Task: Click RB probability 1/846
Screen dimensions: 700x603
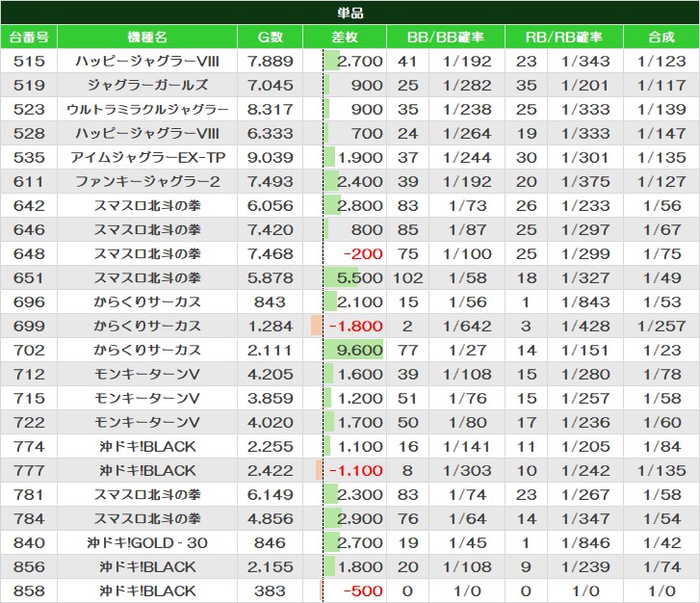Action: point(585,543)
